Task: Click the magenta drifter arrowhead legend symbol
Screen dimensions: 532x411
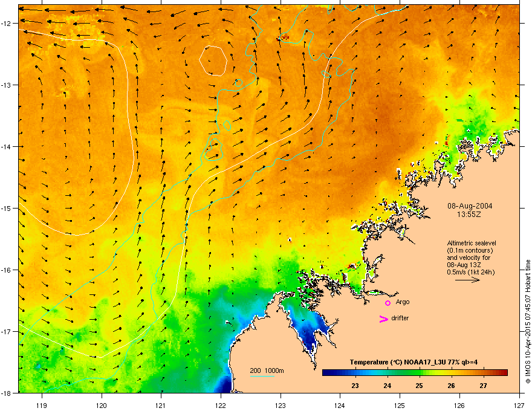Action: (x=384, y=319)
